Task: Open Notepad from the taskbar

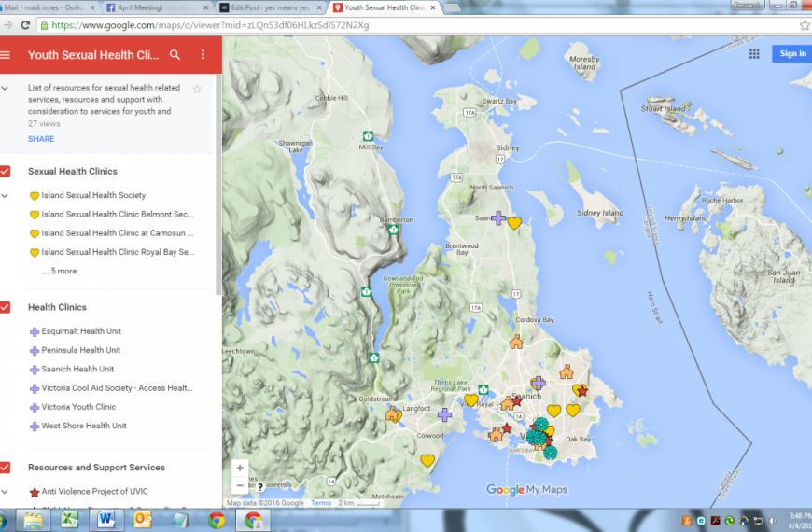Action: (x=180, y=520)
